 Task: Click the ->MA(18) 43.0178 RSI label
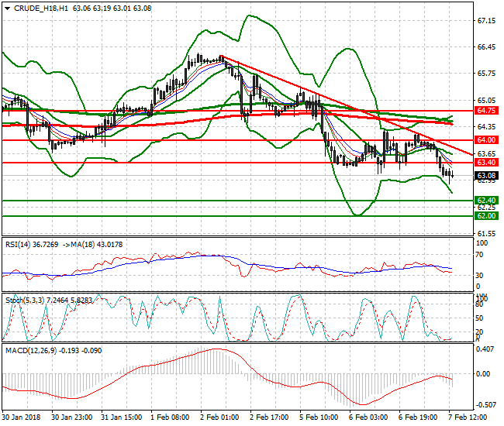point(92,245)
